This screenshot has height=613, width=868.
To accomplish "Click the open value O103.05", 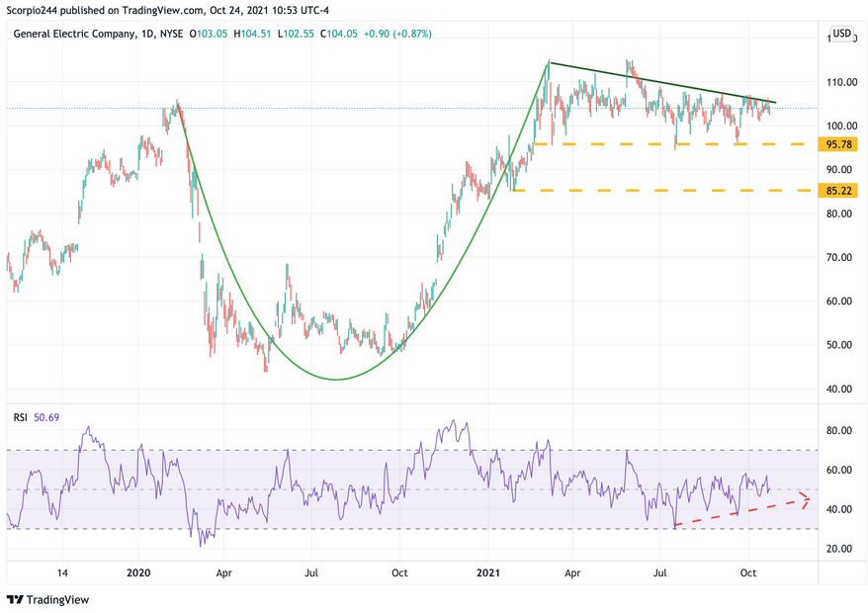I will pyautogui.click(x=209, y=34).
